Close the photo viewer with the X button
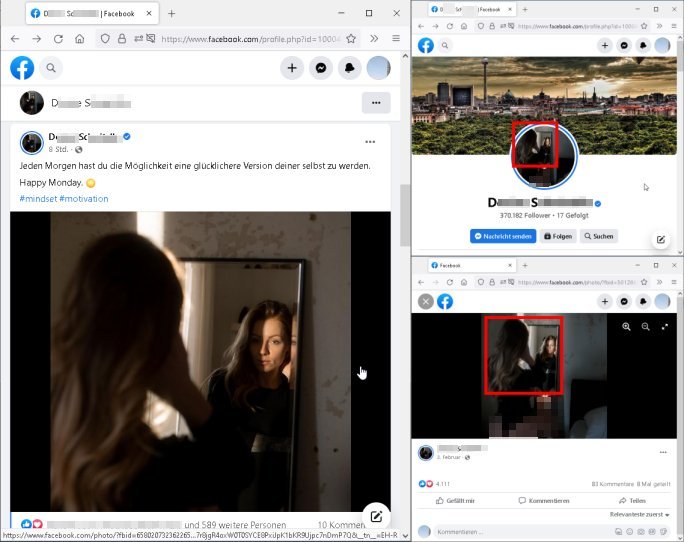Screen dimensions: 684x542 pyautogui.click(x=426, y=302)
